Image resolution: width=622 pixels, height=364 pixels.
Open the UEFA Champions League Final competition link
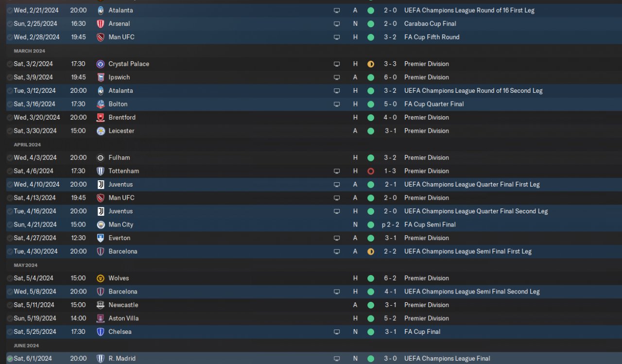[x=447, y=359]
